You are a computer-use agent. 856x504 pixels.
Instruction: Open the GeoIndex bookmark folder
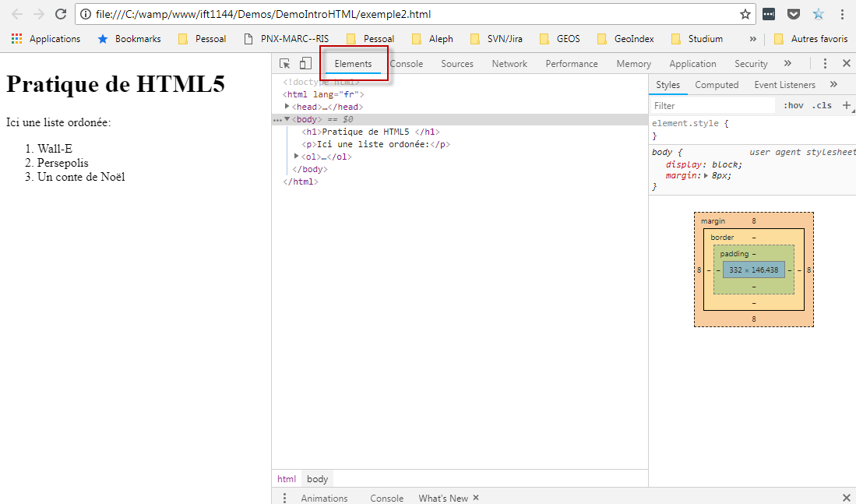[x=625, y=39]
